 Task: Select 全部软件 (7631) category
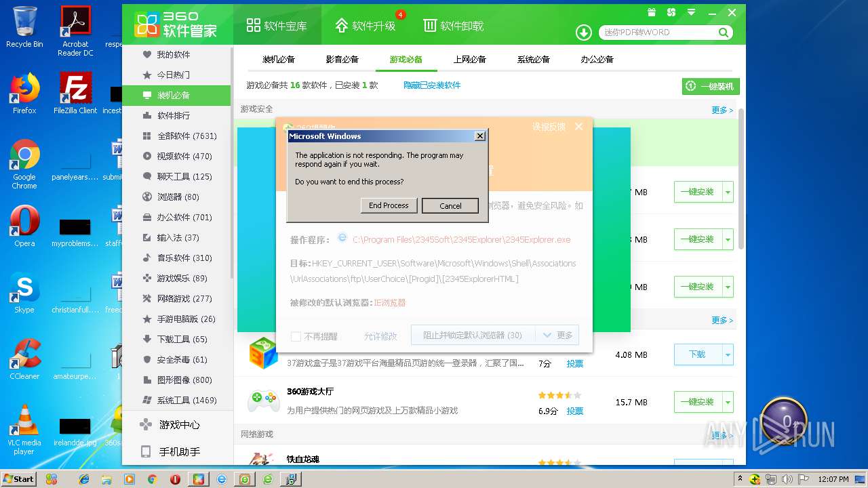(176, 136)
